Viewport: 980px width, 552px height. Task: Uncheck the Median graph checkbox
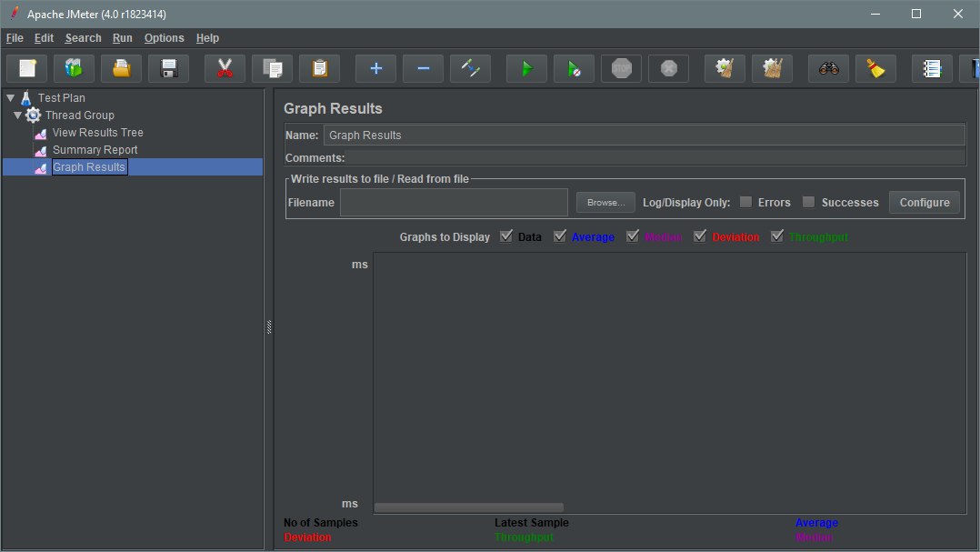[x=633, y=236]
